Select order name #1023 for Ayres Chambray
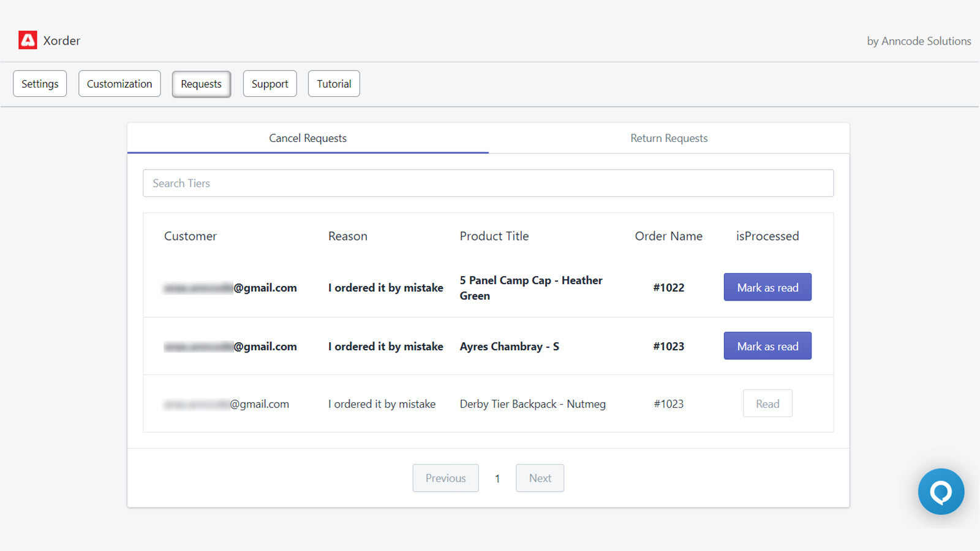Viewport: 980px width, 551px height. point(669,345)
